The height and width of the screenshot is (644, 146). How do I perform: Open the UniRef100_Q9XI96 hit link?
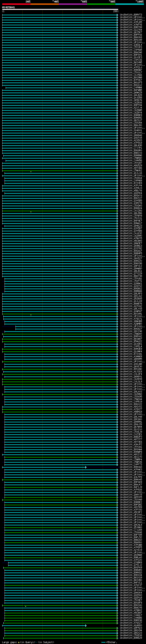131,331
